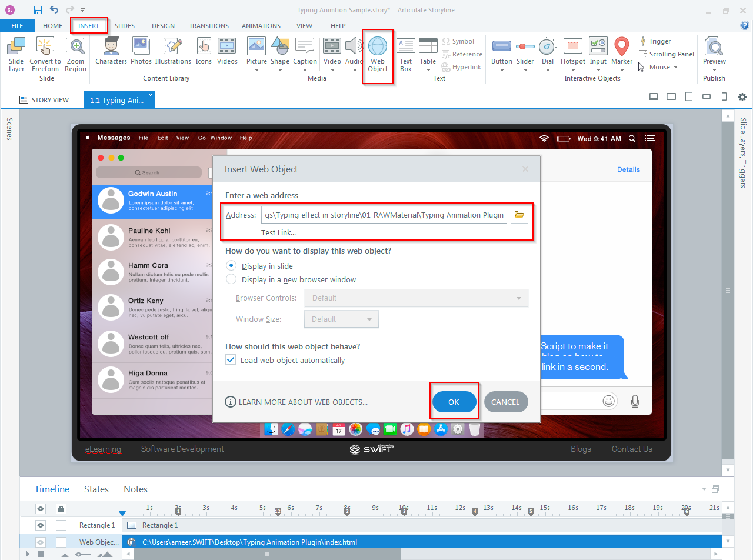Toggle visibility of the Web Object row
This screenshot has width=753, height=560.
(x=41, y=542)
